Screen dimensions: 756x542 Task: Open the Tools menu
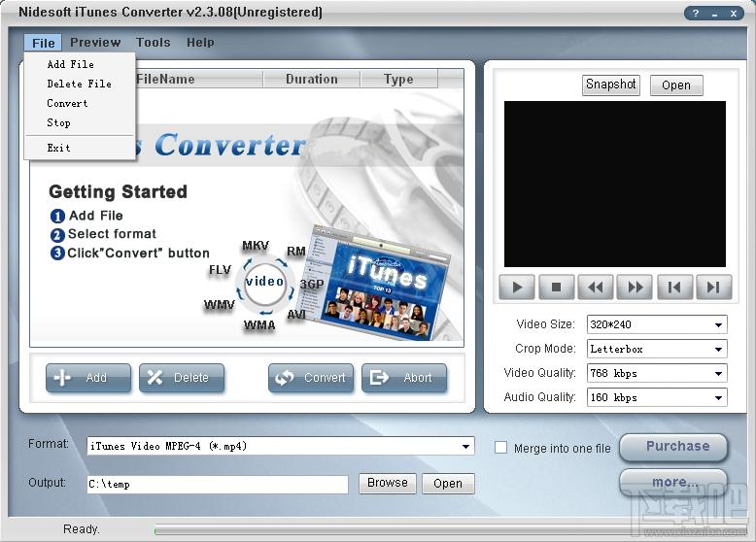click(154, 43)
